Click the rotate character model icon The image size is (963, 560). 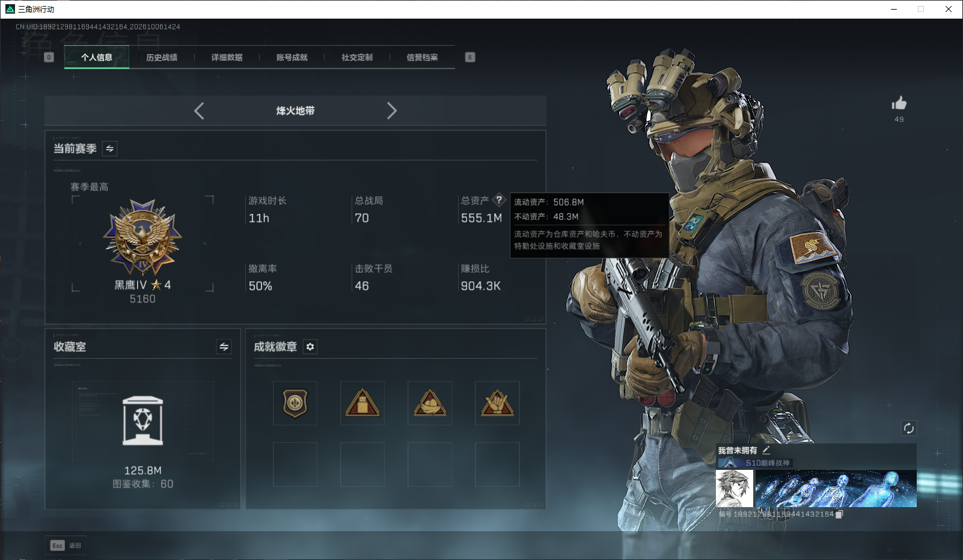(x=908, y=428)
